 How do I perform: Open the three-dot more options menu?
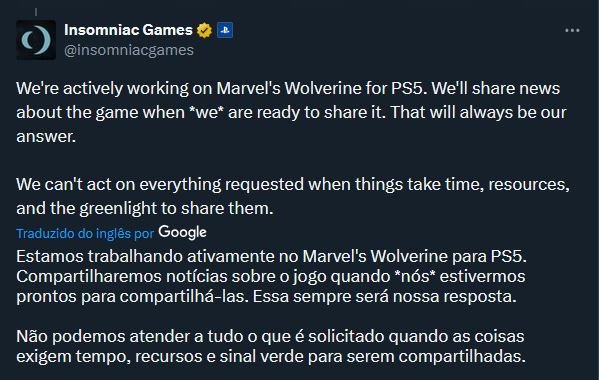[572, 30]
